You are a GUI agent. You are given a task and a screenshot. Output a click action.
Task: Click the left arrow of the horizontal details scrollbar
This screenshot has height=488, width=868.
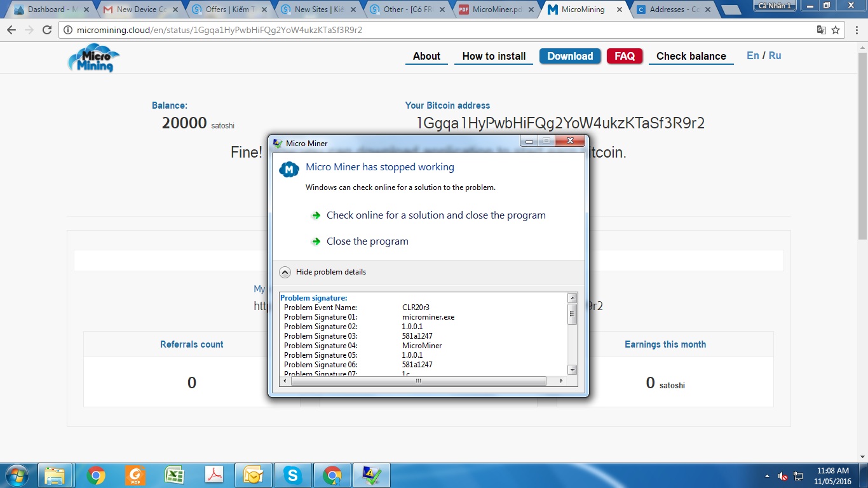click(285, 381)
